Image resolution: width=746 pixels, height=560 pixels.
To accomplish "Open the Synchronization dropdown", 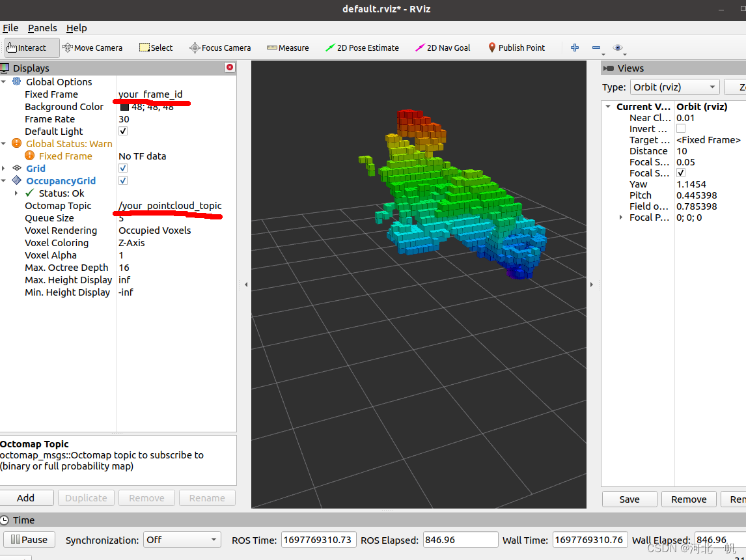I will [182, 540].
